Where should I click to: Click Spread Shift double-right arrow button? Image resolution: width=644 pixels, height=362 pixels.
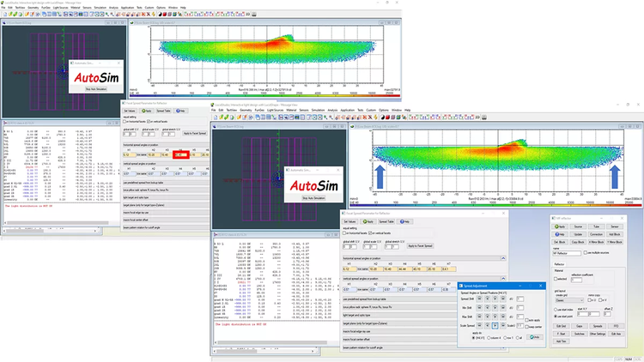[503, 299]
